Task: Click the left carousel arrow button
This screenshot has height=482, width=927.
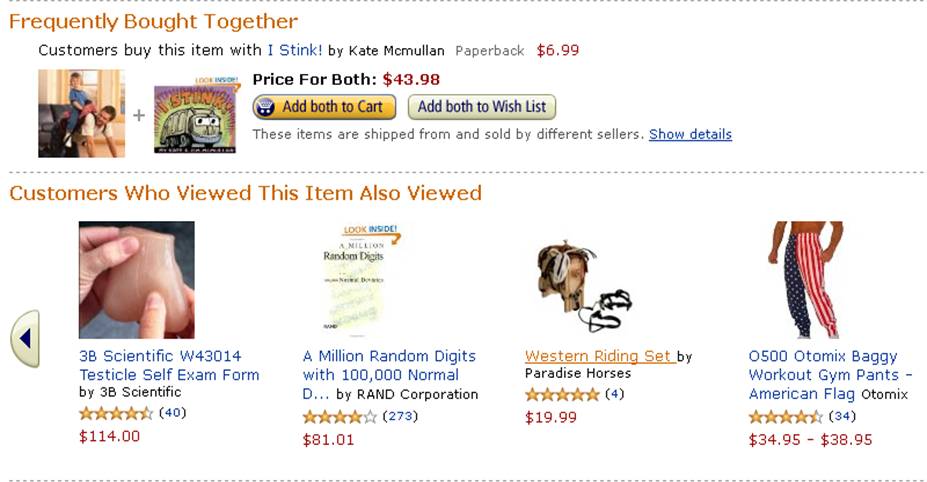Action: 25,339
